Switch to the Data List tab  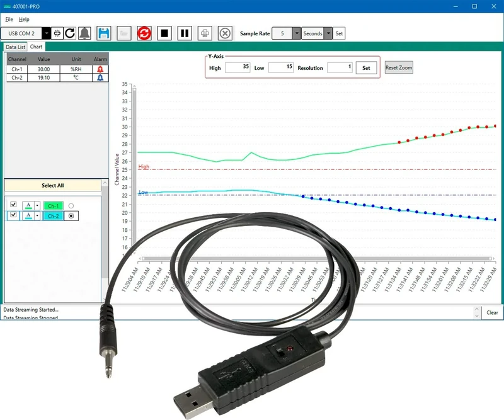tap(16, 47)
